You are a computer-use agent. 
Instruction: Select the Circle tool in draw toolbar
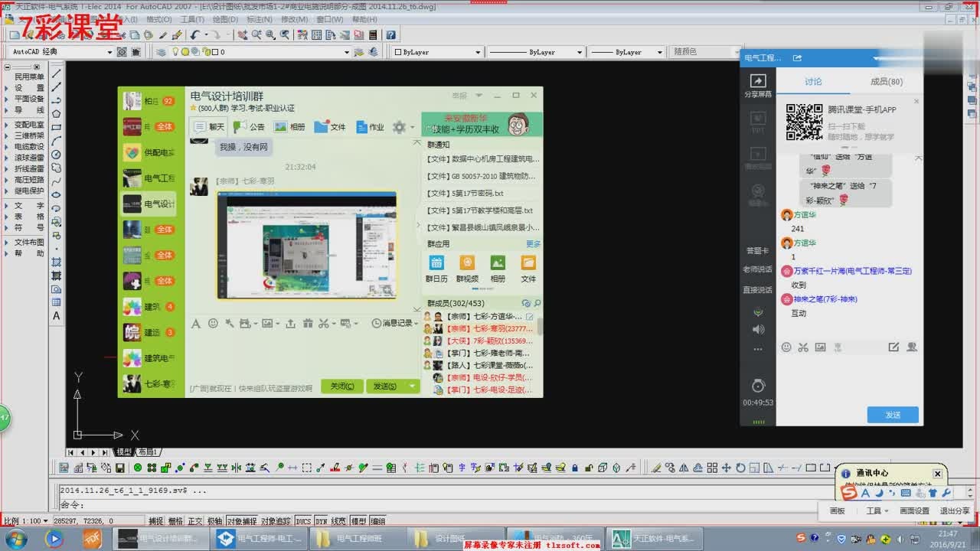(x=57, y=155)
